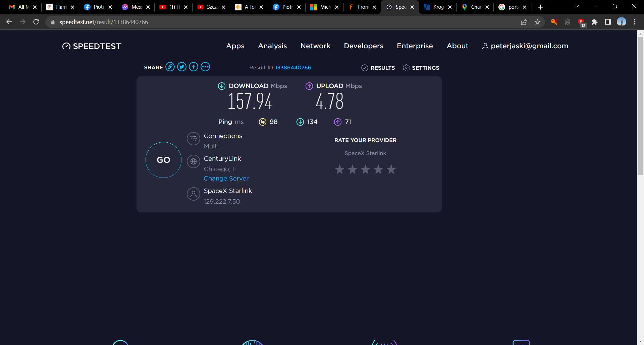Open the browser tab search dropdown
Screen dimensions: 644x345
[x=576, y=6]
